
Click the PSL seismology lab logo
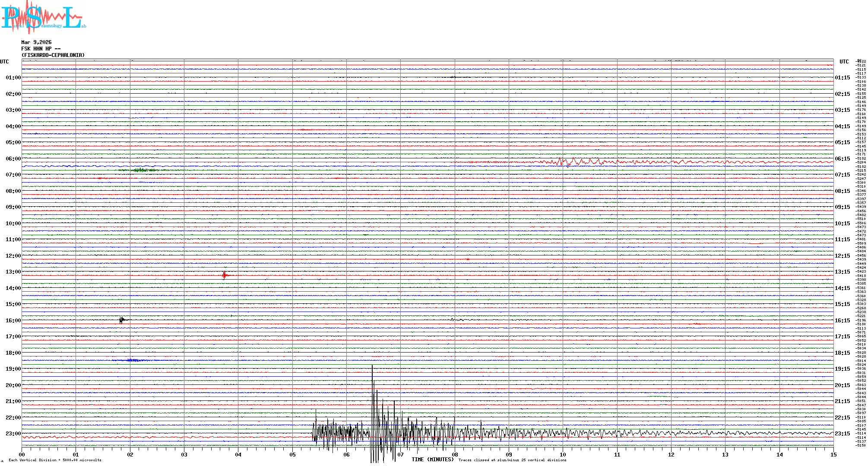(x=43, y=17)
